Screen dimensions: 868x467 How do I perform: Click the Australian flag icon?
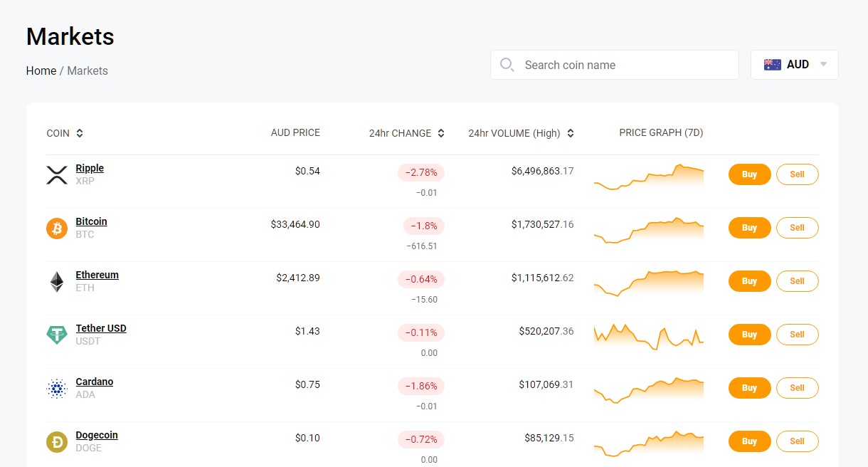tap(773, 65)
